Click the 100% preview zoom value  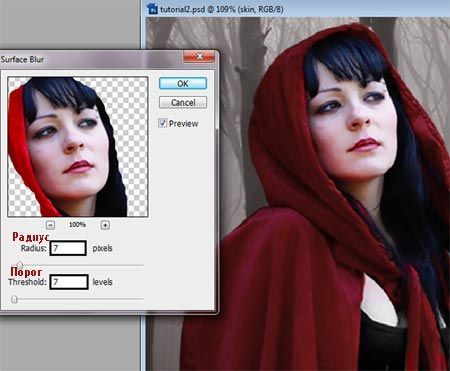(x=77, y=225)
